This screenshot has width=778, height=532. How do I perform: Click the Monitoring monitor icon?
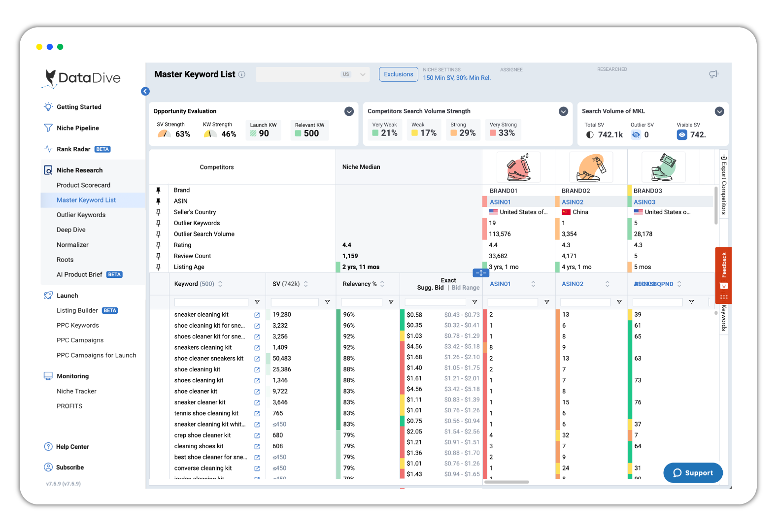point(48,376)
